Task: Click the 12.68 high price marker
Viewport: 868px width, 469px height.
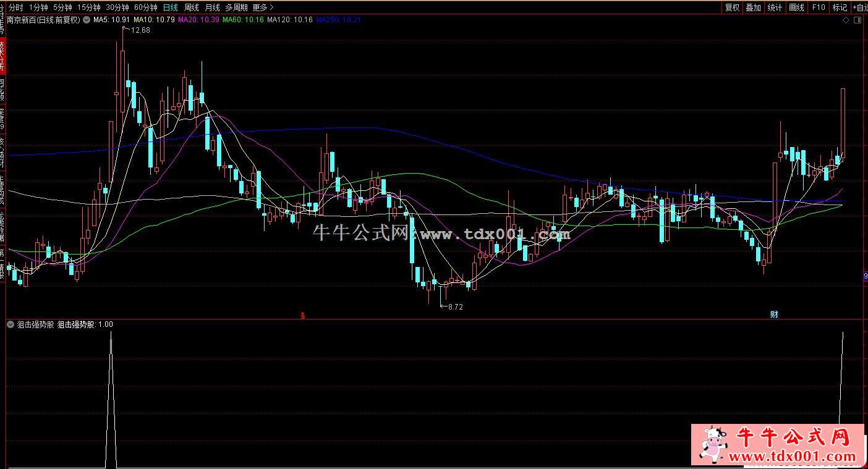Action: 140,30
